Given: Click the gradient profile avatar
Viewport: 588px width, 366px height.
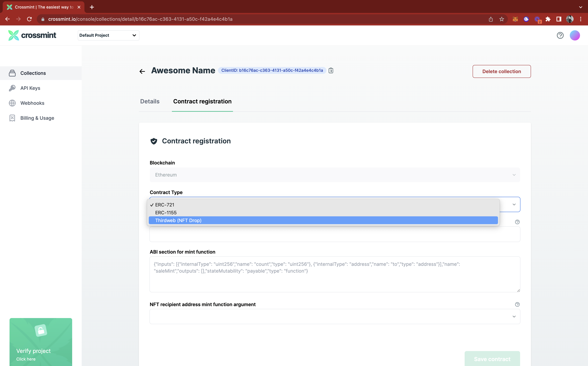Looking at the screenshot, I should [574, 35].
